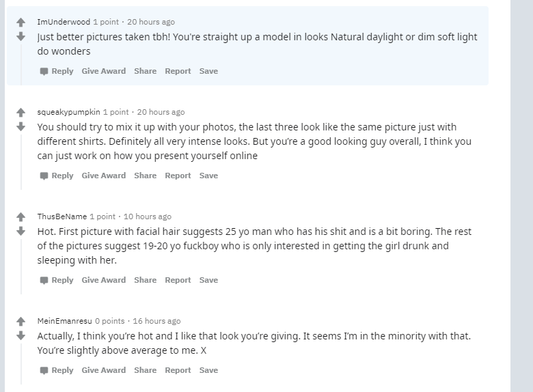Downvote MeinEmanresu's comment
The width and height of the screenshot is (533, 392).
[20, 335]
